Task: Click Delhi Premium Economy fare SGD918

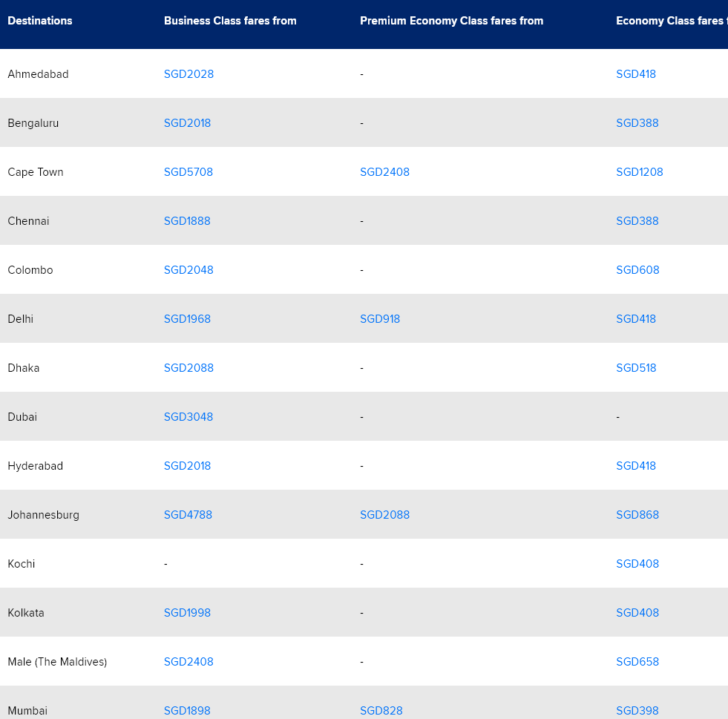Action: 380,319
